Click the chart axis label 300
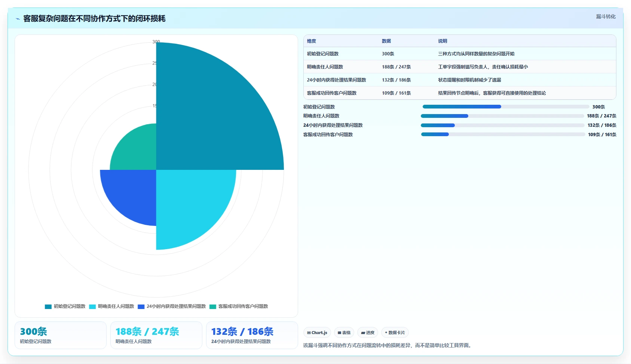 tap(156, 42)
